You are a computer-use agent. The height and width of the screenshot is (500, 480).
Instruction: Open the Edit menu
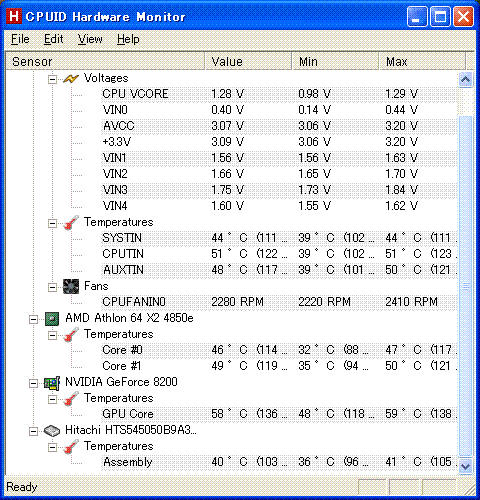[x=53, y=39]
